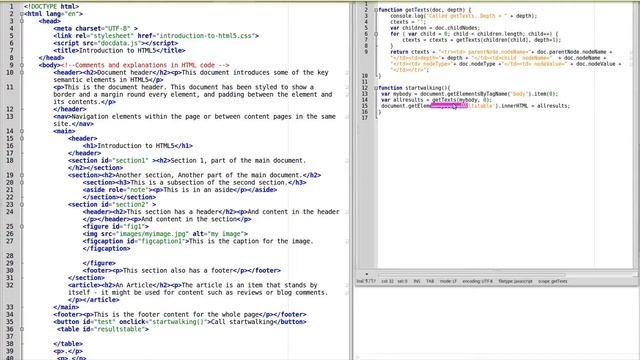Screen dimensions: 640x360
Task: Click the magenta highlighted text on line 15
Action: 449,106
